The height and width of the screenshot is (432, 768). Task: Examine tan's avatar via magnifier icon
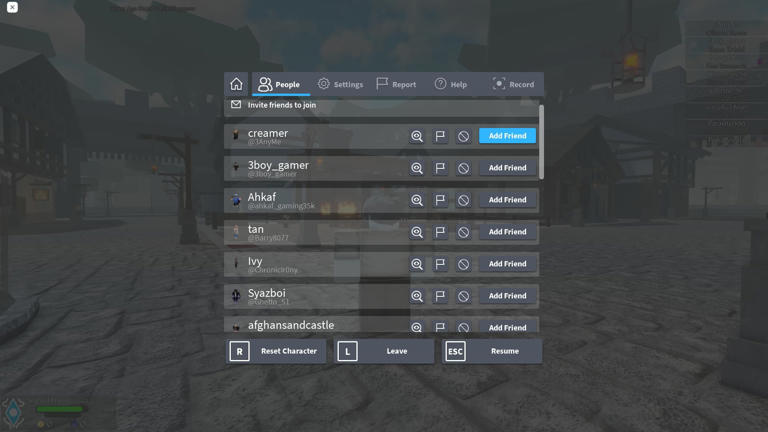tap(417, 232)
